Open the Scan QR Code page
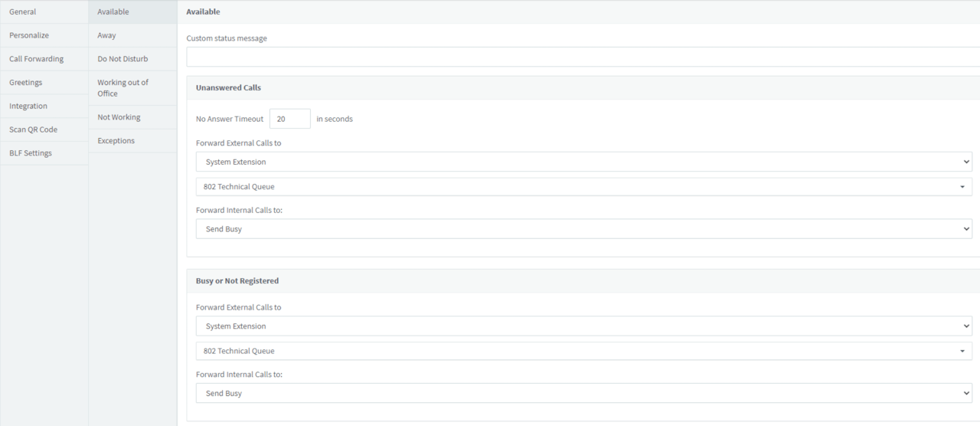The image size is (980, 426). (x=34, y=129)
